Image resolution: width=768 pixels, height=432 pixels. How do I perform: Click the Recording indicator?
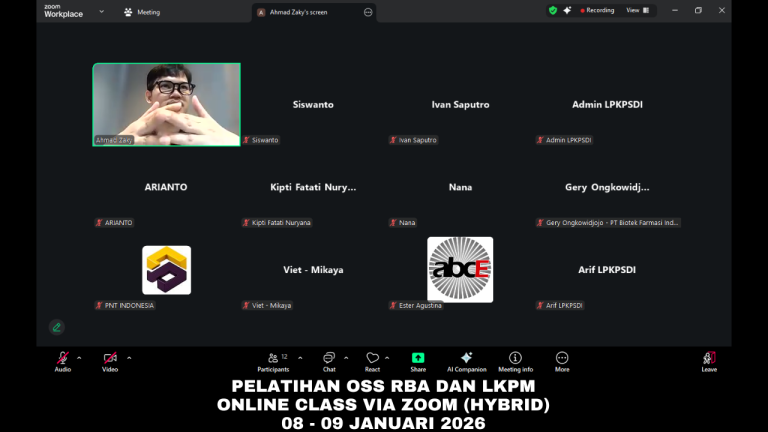pos(597,10)
